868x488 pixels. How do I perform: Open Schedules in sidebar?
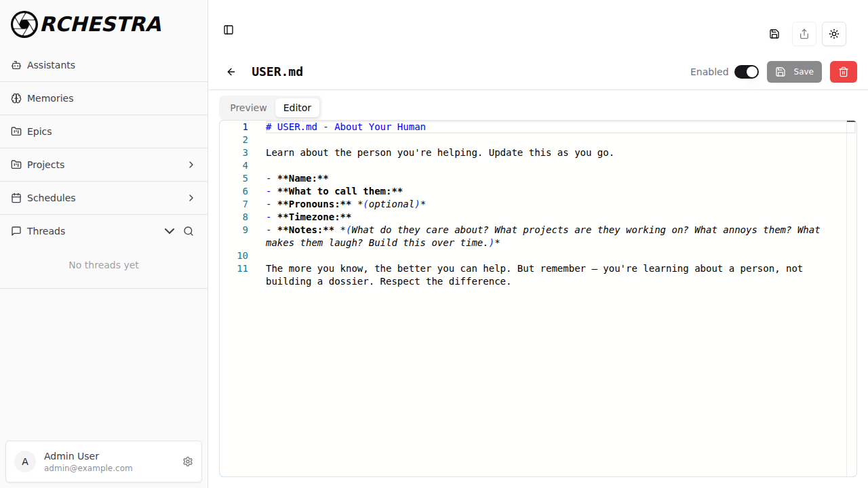[x=104, y=198]
